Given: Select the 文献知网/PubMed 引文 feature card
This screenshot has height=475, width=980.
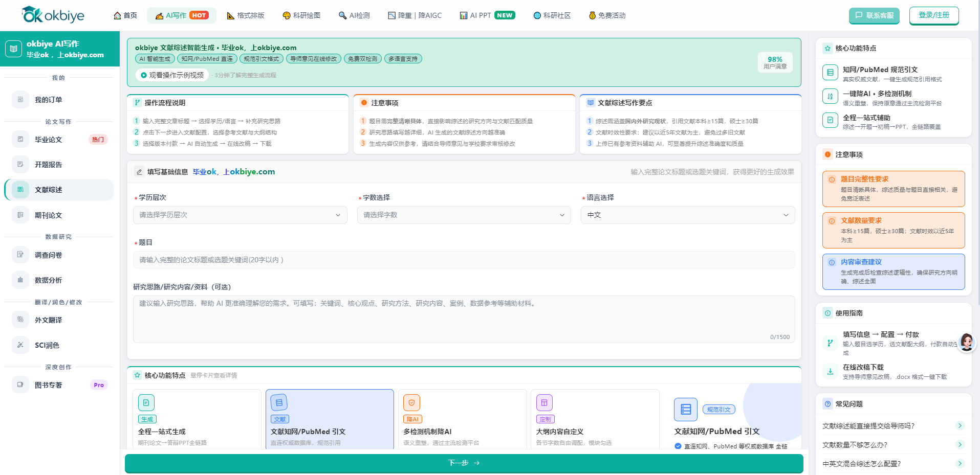Looking at the screenshot, I should [330, 419].
